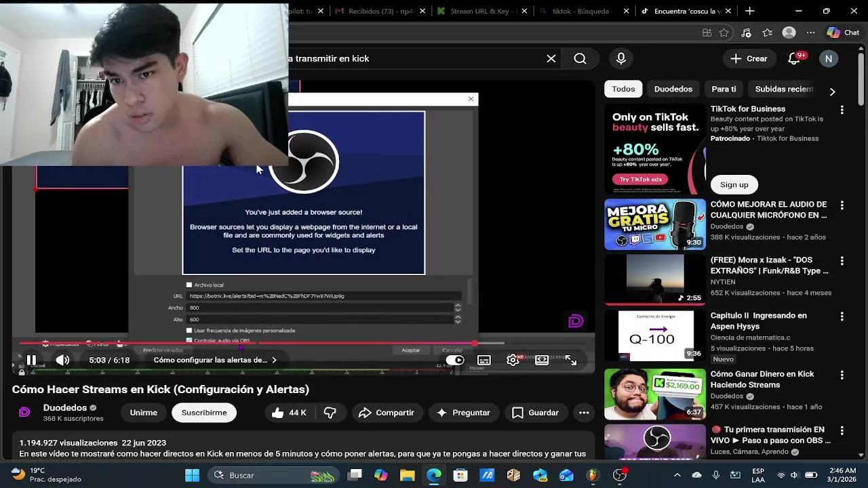The width and height of the screenshot is (868, 488).
Task: Clear the YouTube search box text
Action: click(x=551, y=59)
